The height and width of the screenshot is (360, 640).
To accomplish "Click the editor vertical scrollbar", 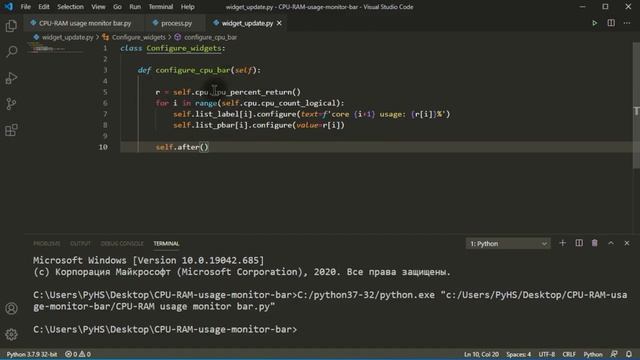I will [x=636, y=105].
